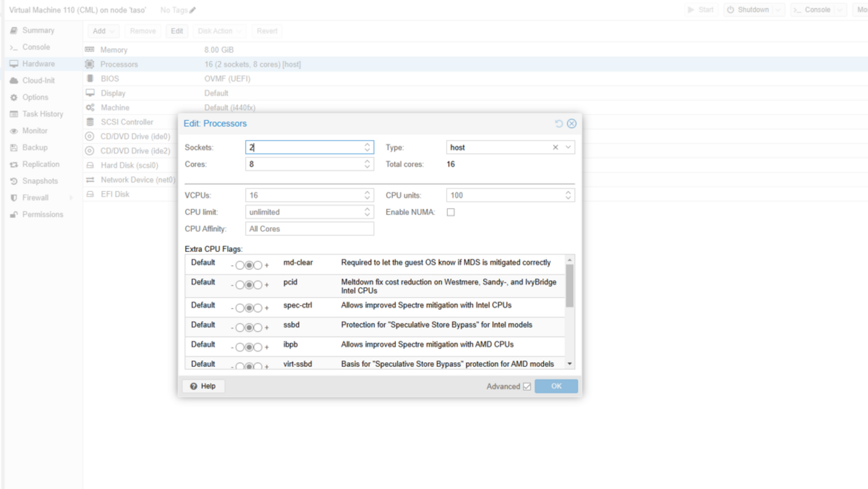Click the Task History list icon
This screenshot has width=868, height=489.
tap(13, 114)
